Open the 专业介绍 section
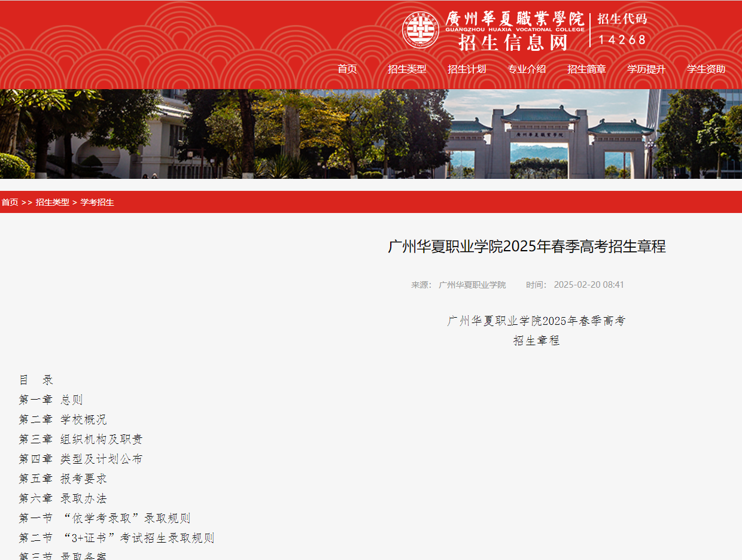 [527, 69]
